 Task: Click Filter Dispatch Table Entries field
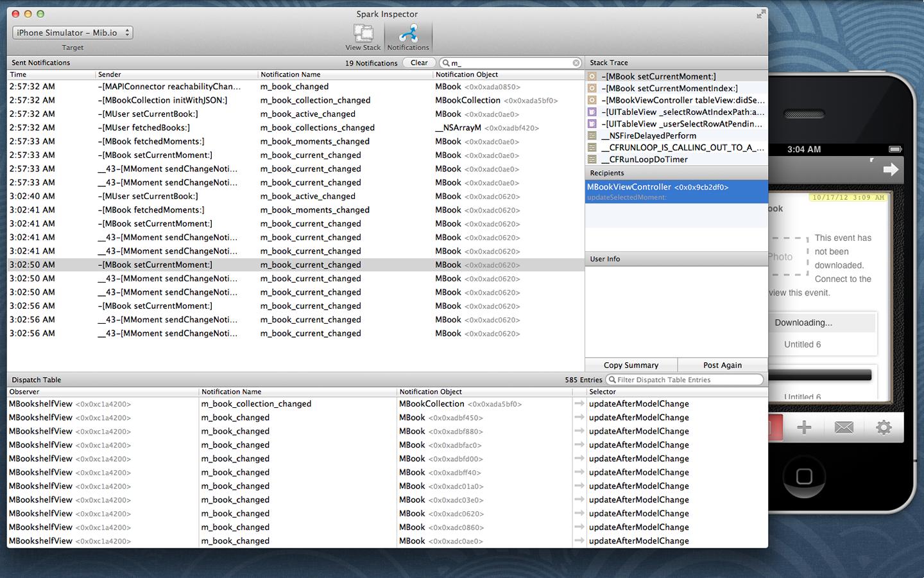pyautogui.click(x=685, y=380)
